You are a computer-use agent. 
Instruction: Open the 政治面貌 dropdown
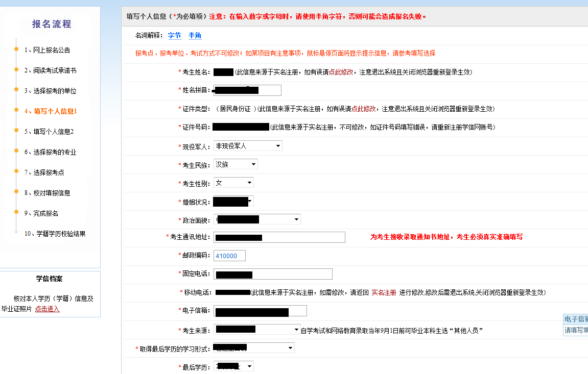[257, 219]
